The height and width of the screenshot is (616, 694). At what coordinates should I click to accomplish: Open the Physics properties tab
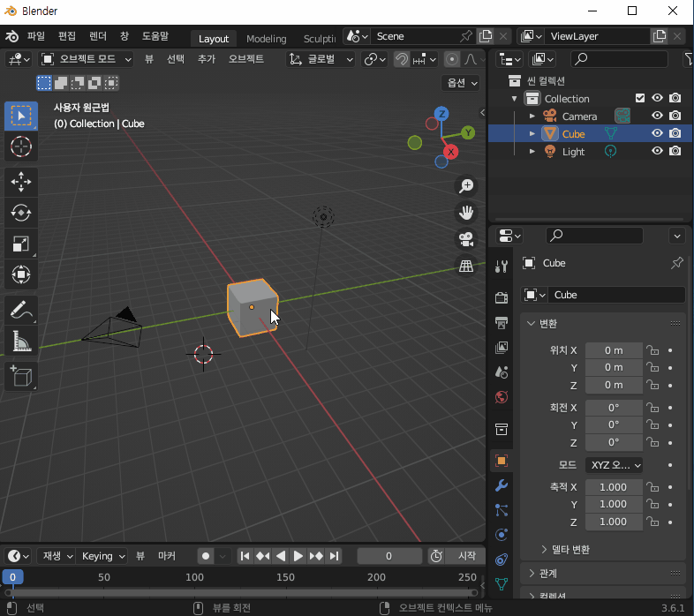coord(502,535)
